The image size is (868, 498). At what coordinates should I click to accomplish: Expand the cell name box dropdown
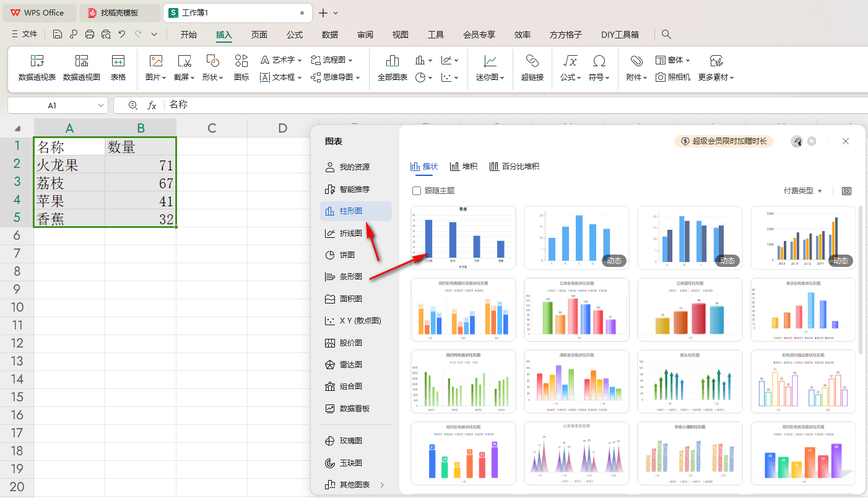(101, 106)
